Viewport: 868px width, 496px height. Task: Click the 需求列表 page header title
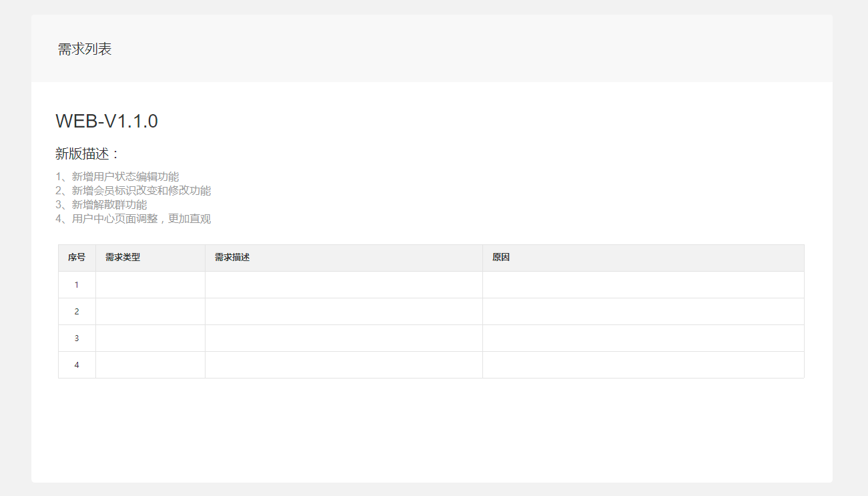(85, 49)
